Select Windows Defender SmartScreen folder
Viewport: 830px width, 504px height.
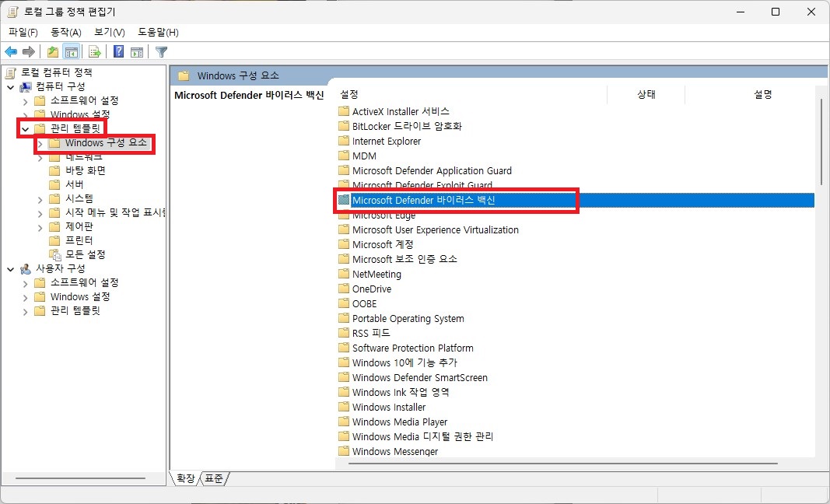coord(420,377)
